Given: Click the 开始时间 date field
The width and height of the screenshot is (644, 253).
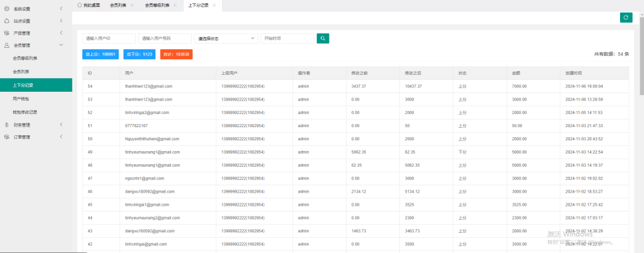Looking at the screenshot, I should [287, 38].
